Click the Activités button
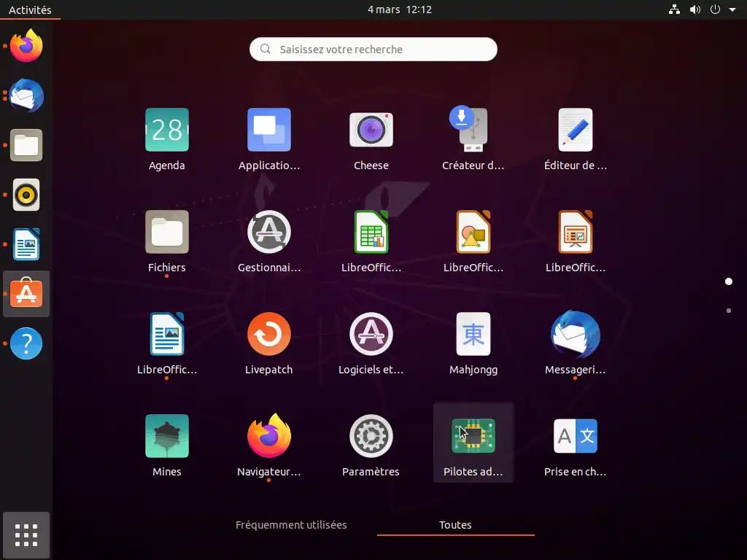747x560 pixels. [x=30, y=9]
